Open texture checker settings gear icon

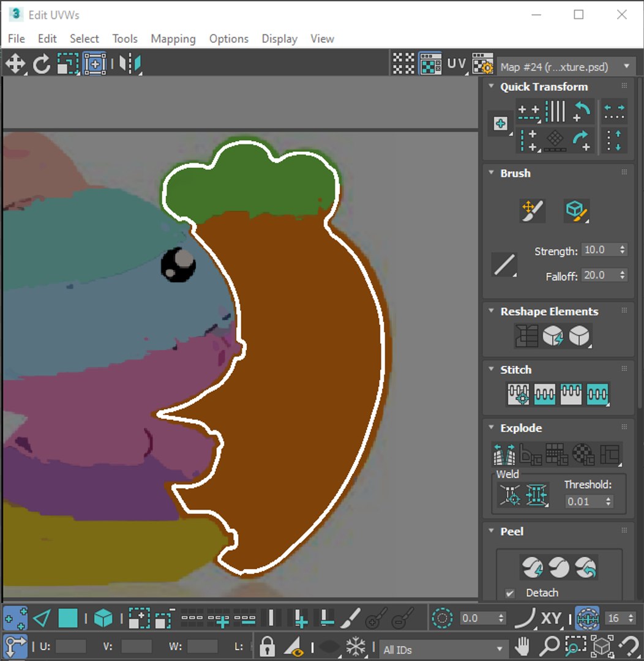point(482,64)
